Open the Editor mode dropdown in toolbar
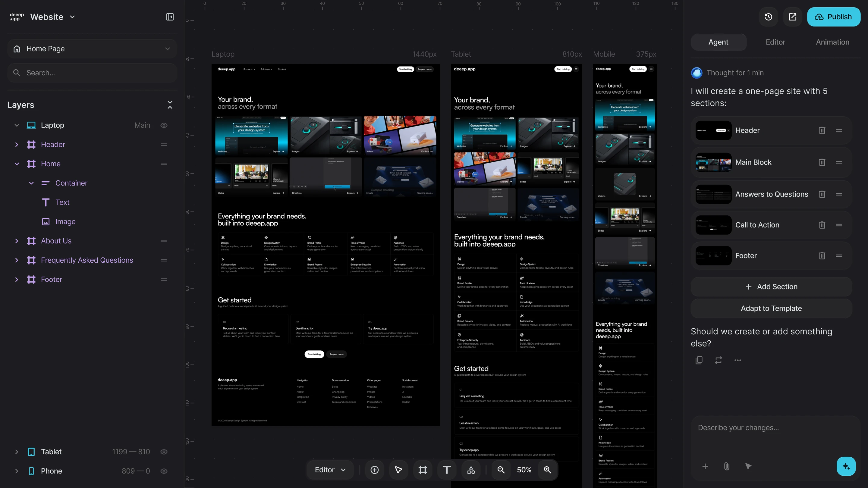Screen dimensions: 868x488 click(x=330, y=470)
